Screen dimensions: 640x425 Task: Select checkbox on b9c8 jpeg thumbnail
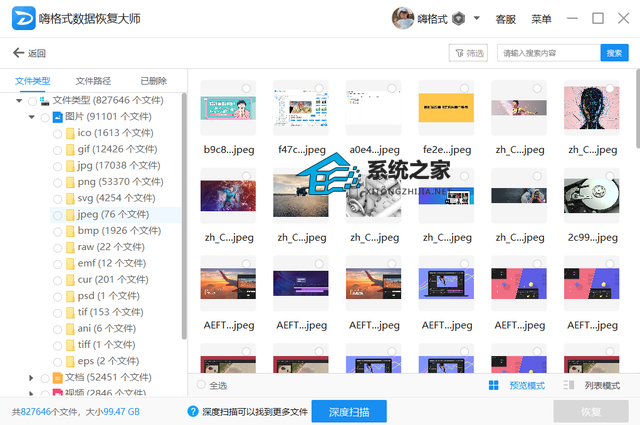click(x=246, y=90)
